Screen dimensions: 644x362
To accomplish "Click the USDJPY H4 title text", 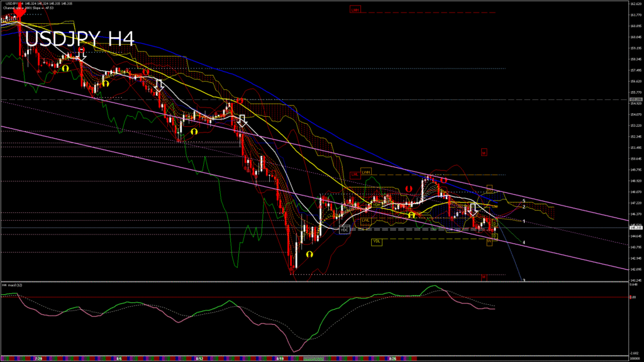I will coord(80,38).
